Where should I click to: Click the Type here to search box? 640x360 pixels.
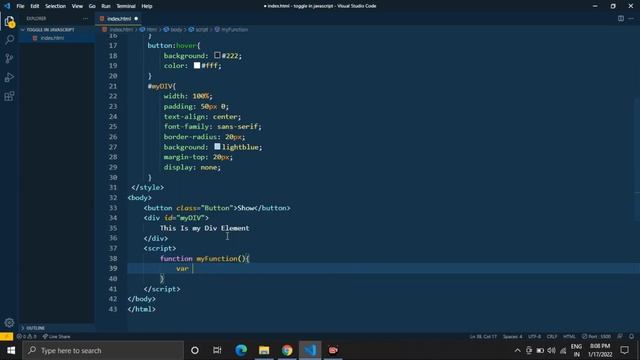(x=103, y=350)
